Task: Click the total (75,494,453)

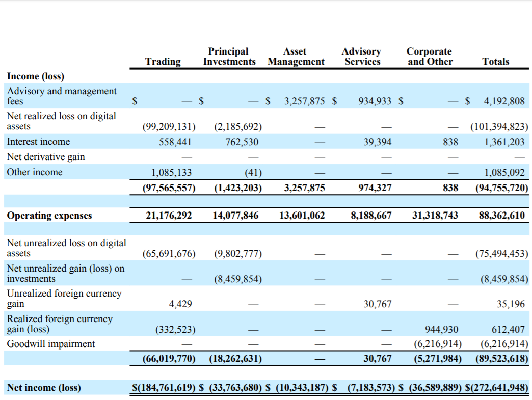Action: point(502,253)
